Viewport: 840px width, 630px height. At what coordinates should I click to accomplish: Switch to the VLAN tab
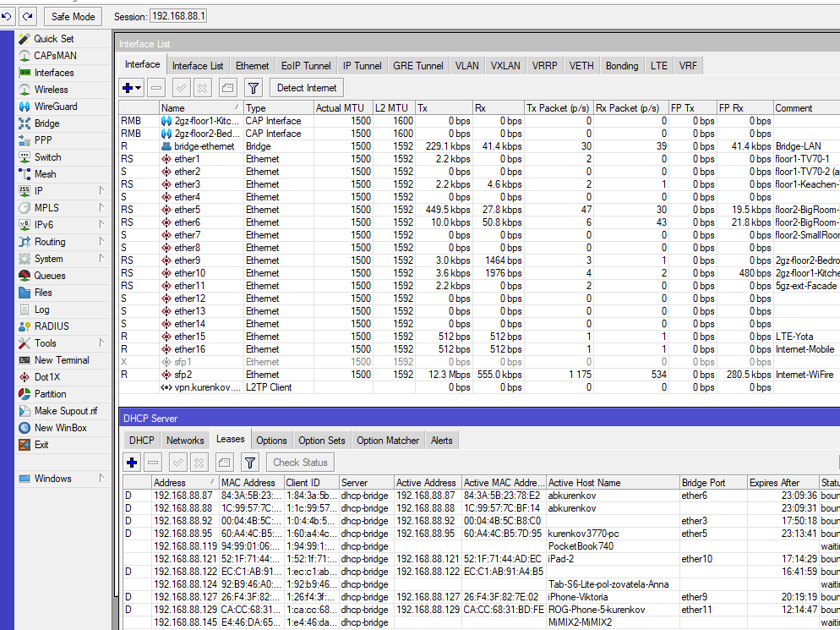[x=466, y=65]
